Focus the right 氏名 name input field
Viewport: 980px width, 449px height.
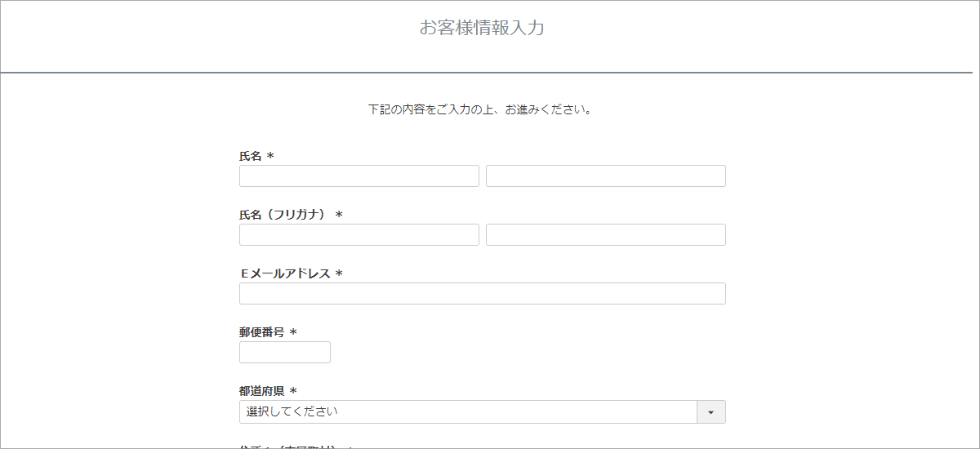coord(605,176)
